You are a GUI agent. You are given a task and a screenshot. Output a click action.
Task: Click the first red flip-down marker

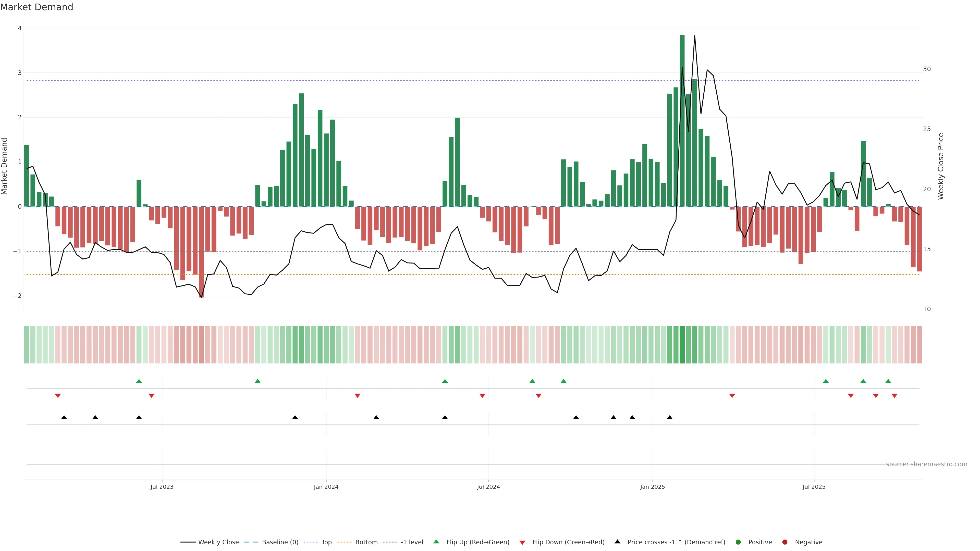coord(58,396)
